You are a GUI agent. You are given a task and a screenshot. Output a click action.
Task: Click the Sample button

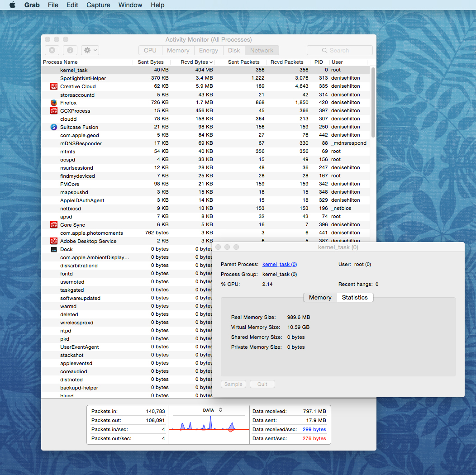tap(233, 384)
